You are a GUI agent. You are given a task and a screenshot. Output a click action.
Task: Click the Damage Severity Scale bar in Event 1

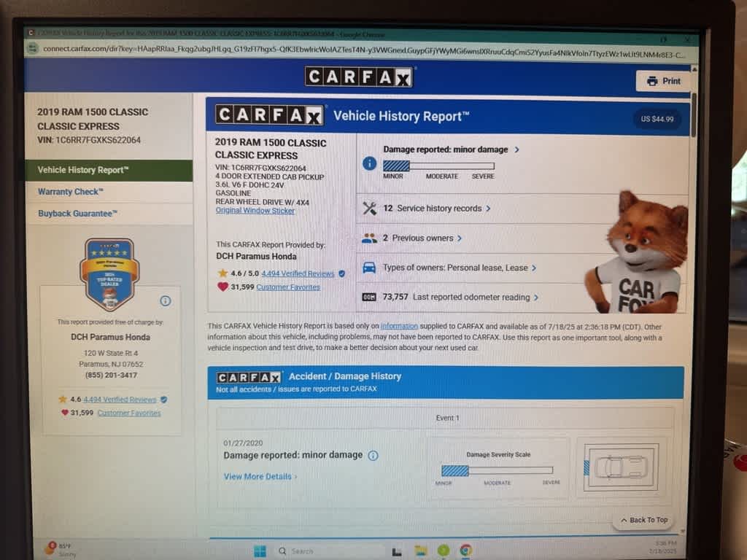click(x=497, y=470)
